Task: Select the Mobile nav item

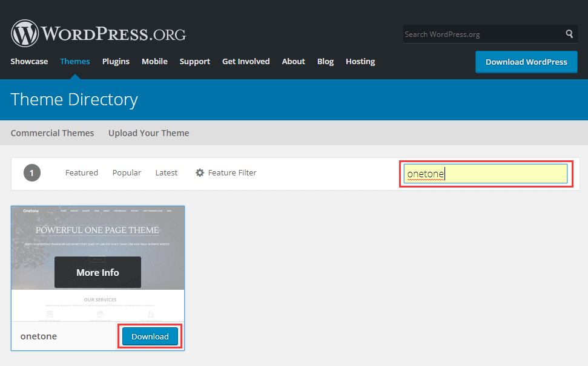Action: (x=154, y=62)
